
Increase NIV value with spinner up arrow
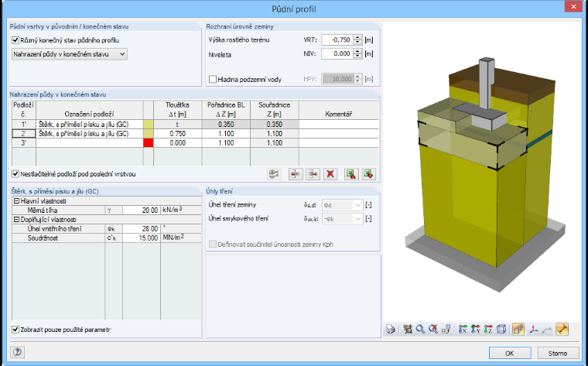tap(357, 51)
